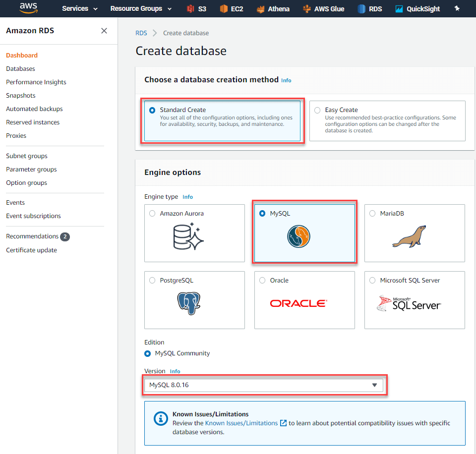Viewport: 476px width, 454px height.
Task: Navigate to Snapshots in the sidebar
Action: 20,95
